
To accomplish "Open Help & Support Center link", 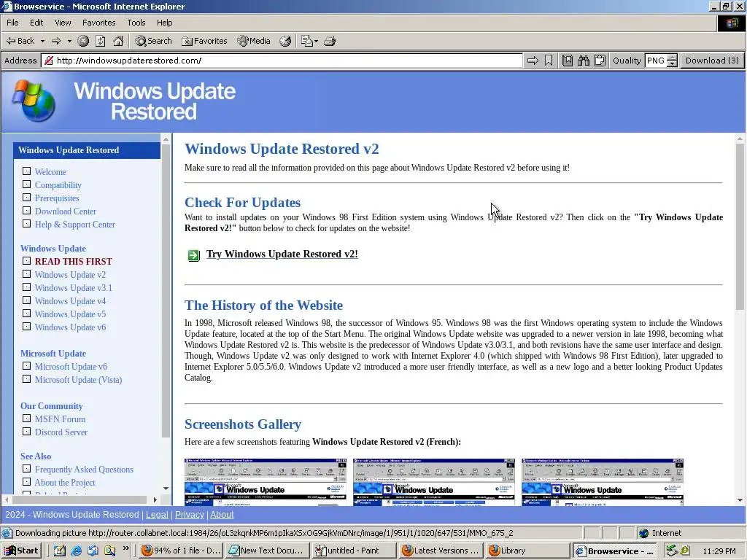I will coord(75,225).
